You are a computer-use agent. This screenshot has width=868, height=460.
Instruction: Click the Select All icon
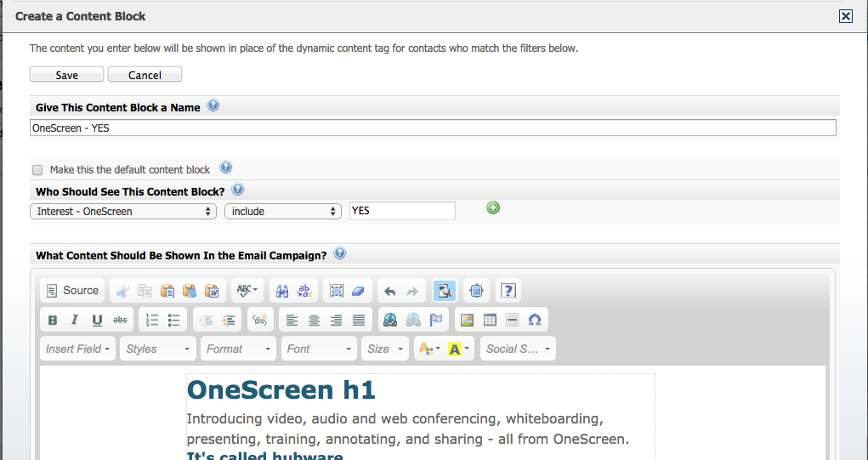click(336, 291)
